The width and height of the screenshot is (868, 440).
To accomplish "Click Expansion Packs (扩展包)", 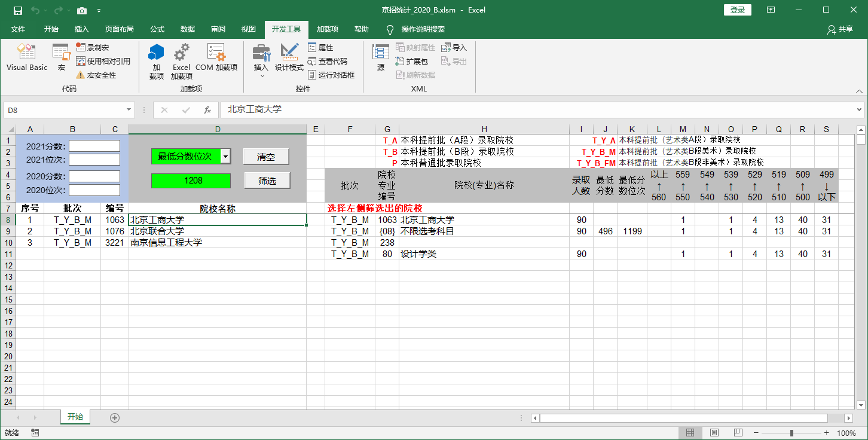I will tap(412, 61).
